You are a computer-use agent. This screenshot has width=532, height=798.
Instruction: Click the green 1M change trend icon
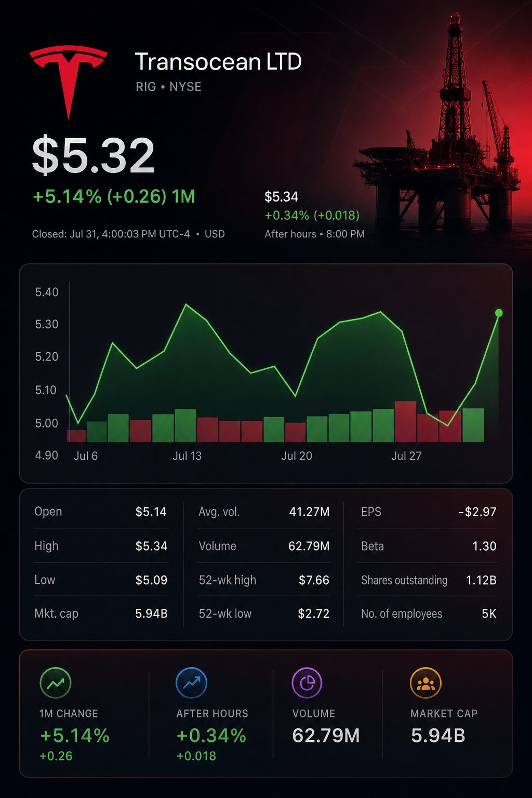pyautogui.click(x=56, y=683)
